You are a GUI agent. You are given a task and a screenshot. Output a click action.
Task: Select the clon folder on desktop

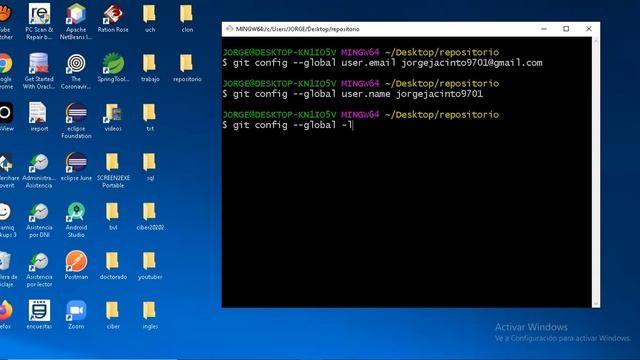click(x=187, y=18)
